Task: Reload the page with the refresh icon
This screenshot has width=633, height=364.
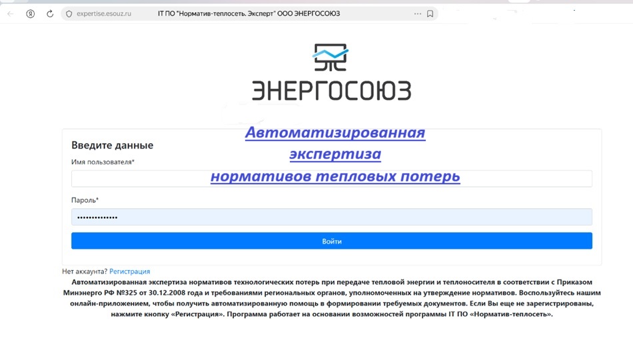Action: 50,14
